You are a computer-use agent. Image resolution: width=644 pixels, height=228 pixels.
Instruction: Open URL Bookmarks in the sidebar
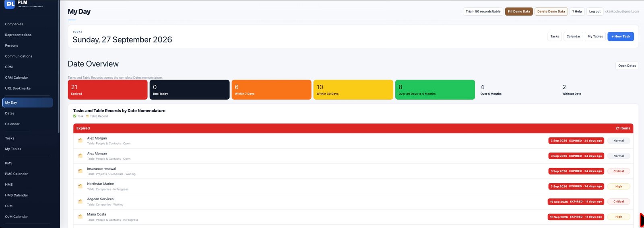click(18, 88)
